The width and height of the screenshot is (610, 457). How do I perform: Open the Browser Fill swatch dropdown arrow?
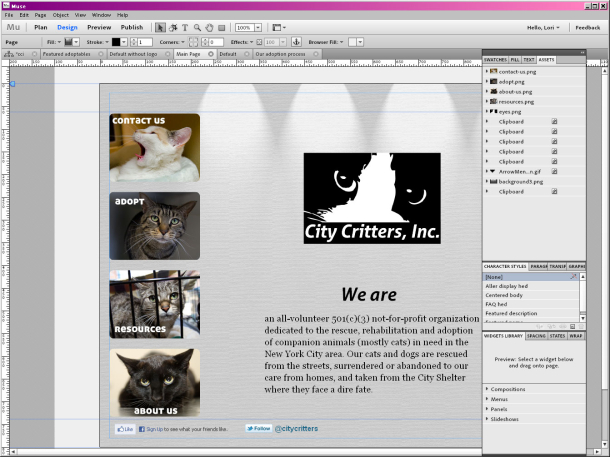click(360, 42)
